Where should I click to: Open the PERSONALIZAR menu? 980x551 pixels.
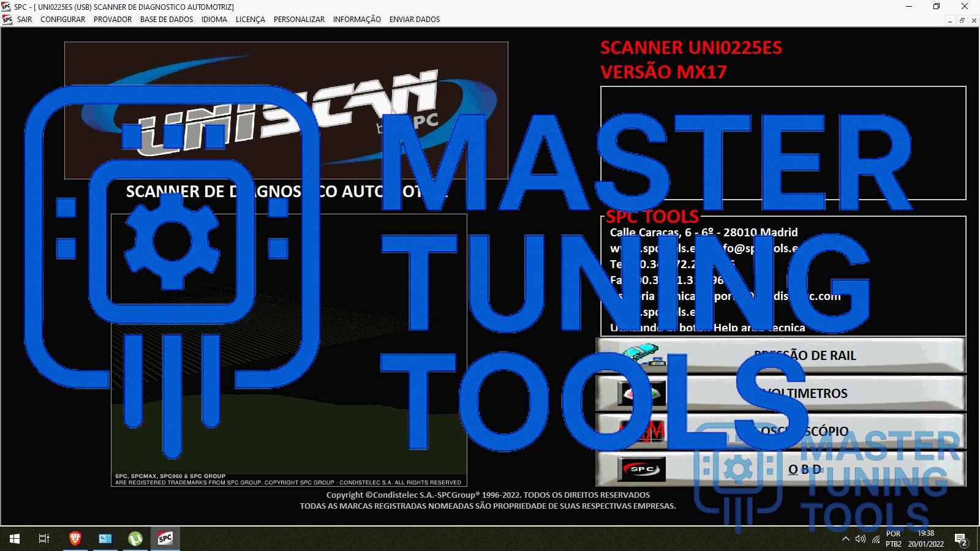click(x=299, y=20)
